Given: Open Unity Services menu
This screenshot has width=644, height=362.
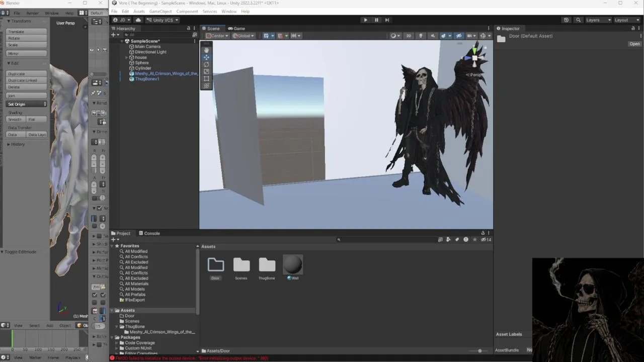Looking at the screenshot, I should pyautogui.click(x=210, y=12).
